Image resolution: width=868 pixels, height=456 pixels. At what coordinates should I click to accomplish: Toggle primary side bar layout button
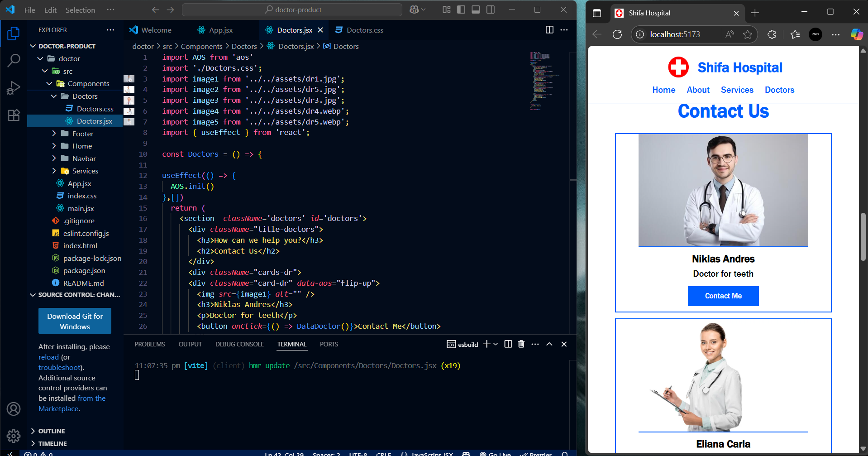pyautogui.click(x=461, y=10)
